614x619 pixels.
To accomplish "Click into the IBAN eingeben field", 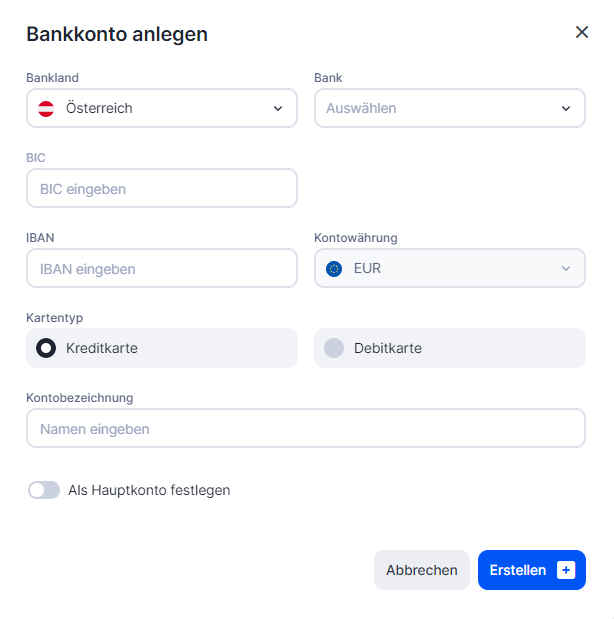I will (162, 268).
